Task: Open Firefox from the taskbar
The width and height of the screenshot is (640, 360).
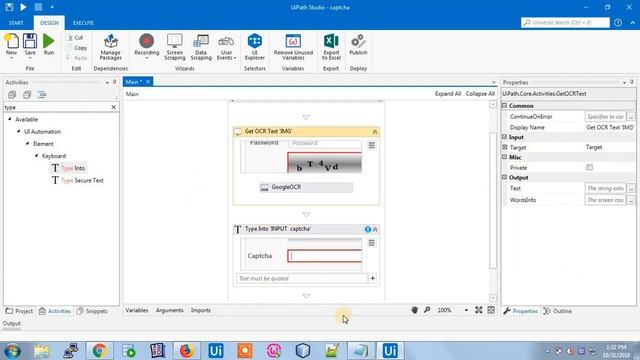Action: pyautogui.click(x=187, y=351)
